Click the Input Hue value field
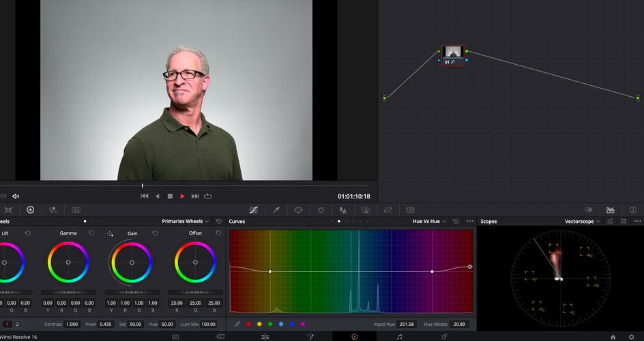Image resolution: width=644 pixels, height=341 pixels. [x=407, y=324]
